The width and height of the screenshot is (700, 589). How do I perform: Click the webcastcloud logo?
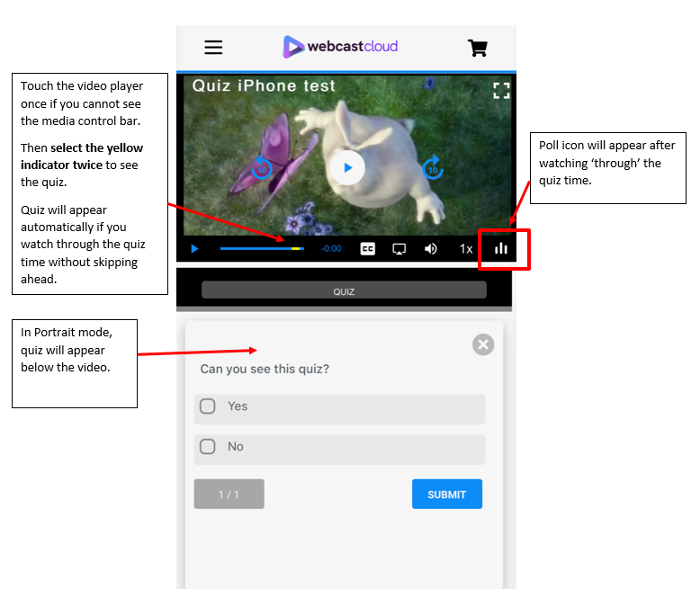[x=340, y=47]
